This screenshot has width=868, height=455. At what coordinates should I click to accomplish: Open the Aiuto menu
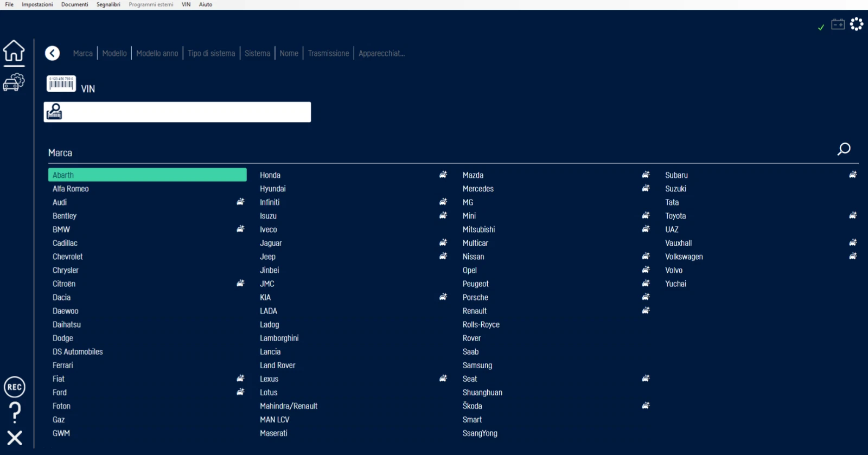[206, 4]
